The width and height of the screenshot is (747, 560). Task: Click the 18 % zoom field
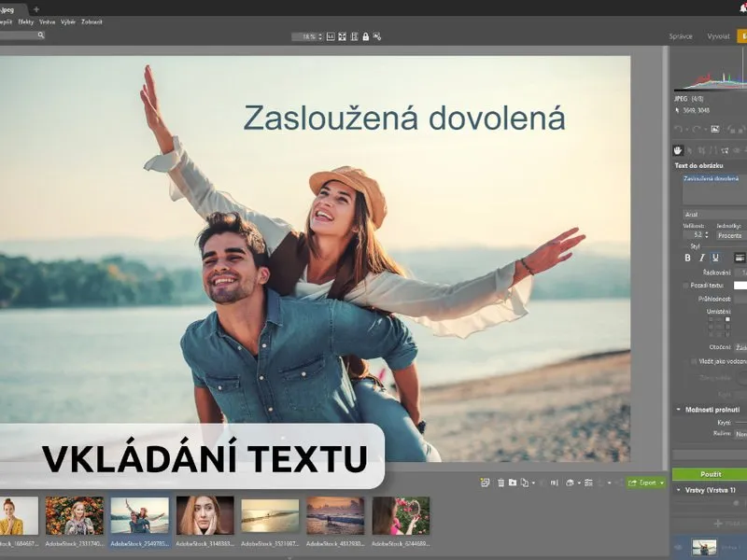(x=305, y=36)
